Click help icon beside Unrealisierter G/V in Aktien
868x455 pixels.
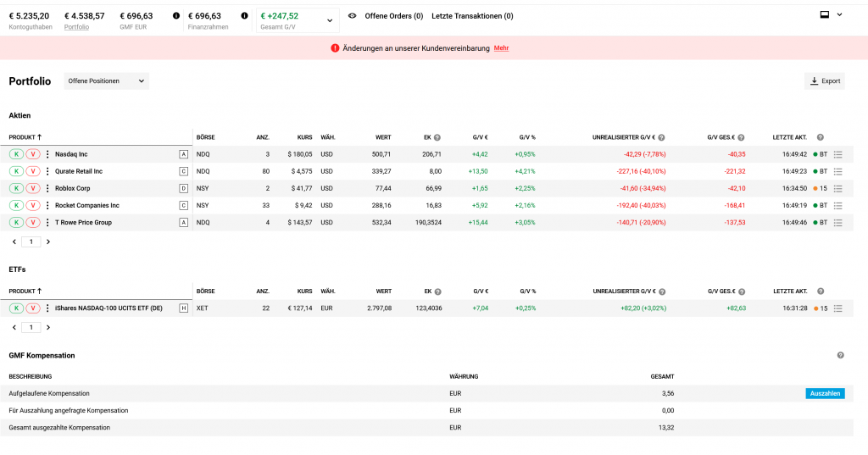click(661, 137)
